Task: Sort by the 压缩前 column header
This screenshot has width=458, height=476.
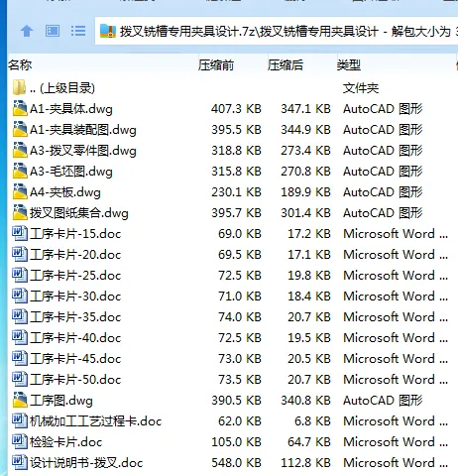Action: pyautogui.click(x=216, y=64)
